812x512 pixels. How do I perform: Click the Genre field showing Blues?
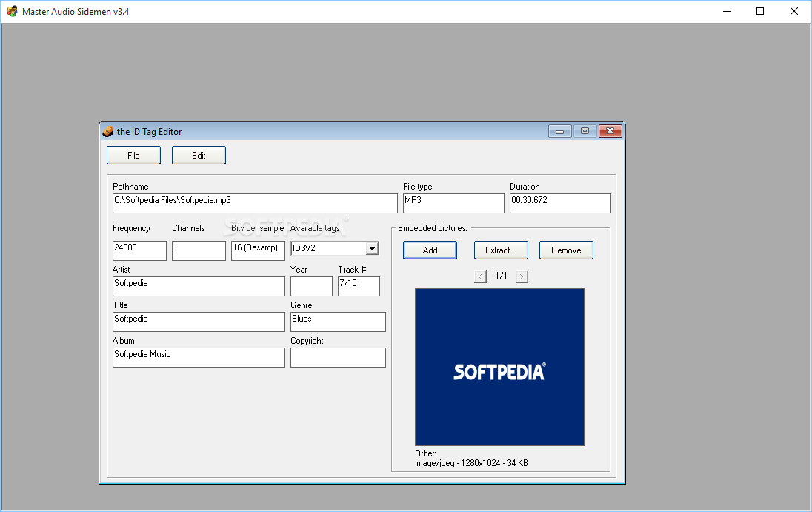coord(338,322)
